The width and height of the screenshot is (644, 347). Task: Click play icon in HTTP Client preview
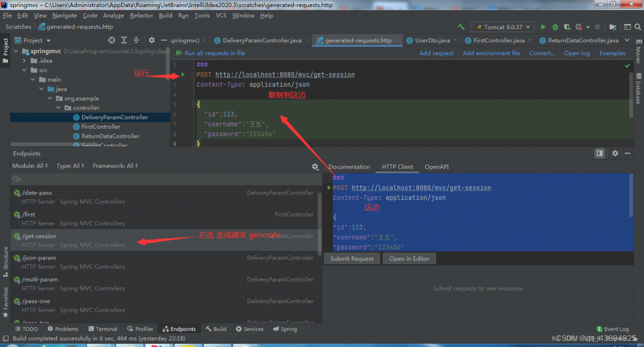click(x=329, y=188)
